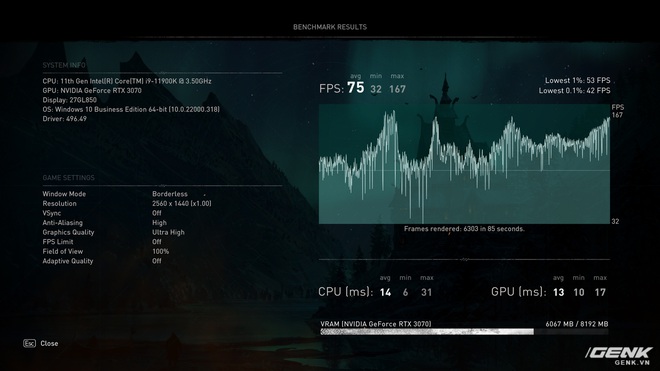Click the FPS graph area
660x371 pixels.
pyautogui.click(x=464, y=164)
